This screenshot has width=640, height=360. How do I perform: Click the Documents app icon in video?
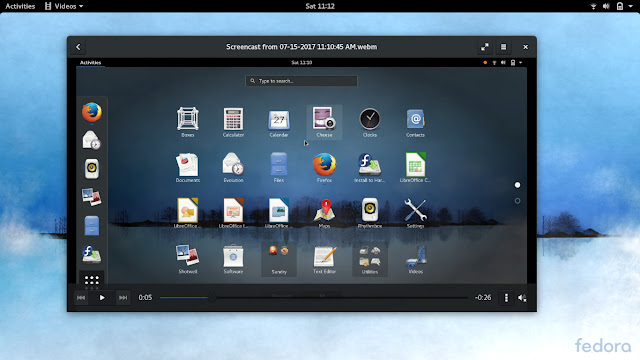click(188, 167)
